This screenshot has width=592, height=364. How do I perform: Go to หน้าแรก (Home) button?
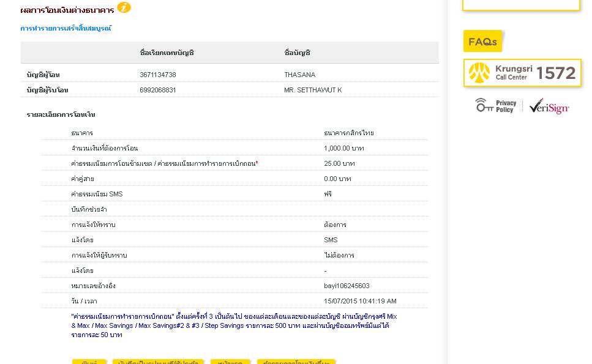(x=230, y=362)
